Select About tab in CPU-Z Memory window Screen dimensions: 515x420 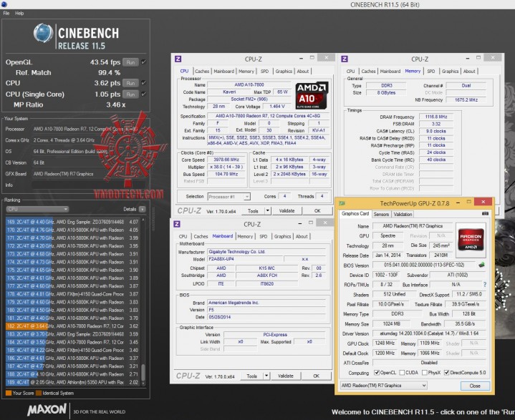click(x=469, y=72)
